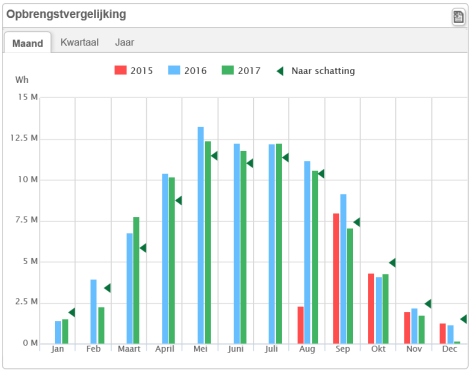Toggle the 2016 series in legend
The height and width of the screenshot is (371, 471).
pyautogui.click(x=187, y=71)
